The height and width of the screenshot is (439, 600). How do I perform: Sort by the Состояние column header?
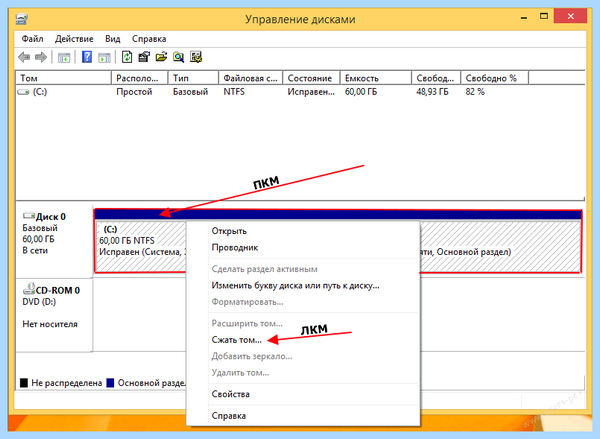pos(311,78)
